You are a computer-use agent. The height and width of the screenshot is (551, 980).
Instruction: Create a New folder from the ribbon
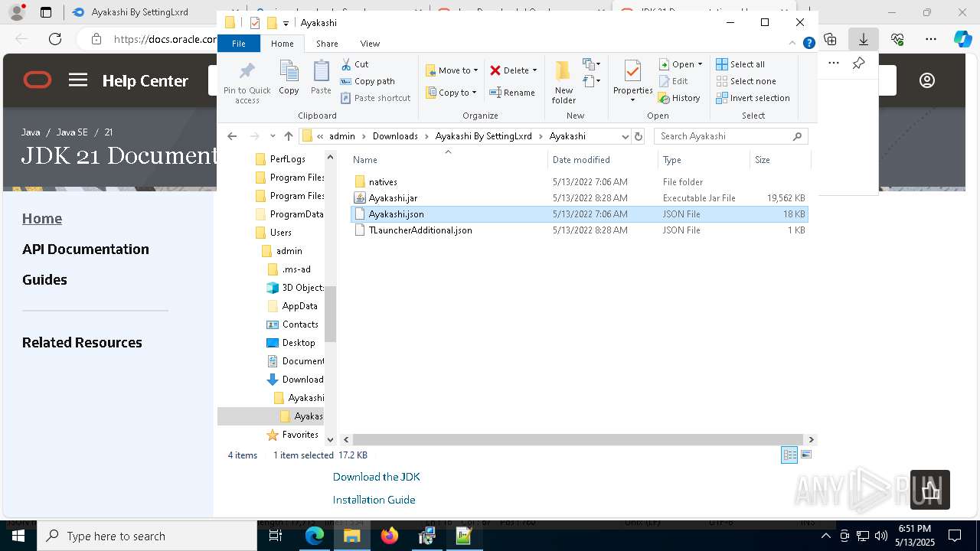coord(563,82)
